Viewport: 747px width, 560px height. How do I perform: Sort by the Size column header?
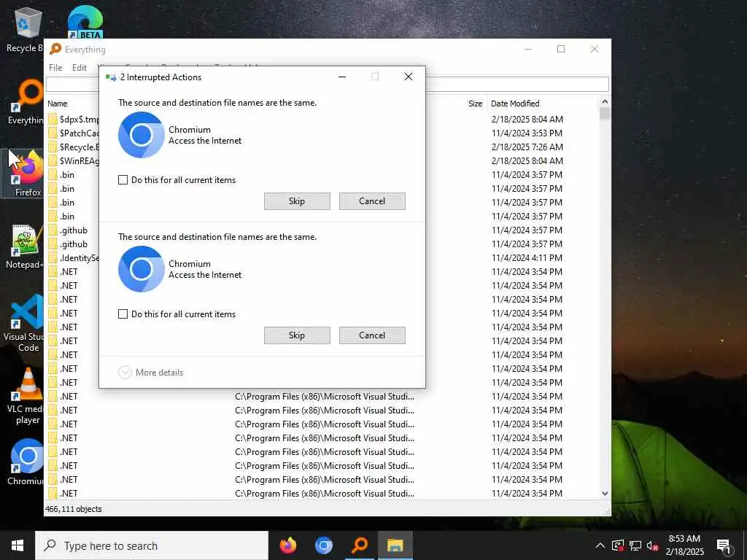[475, 104]
